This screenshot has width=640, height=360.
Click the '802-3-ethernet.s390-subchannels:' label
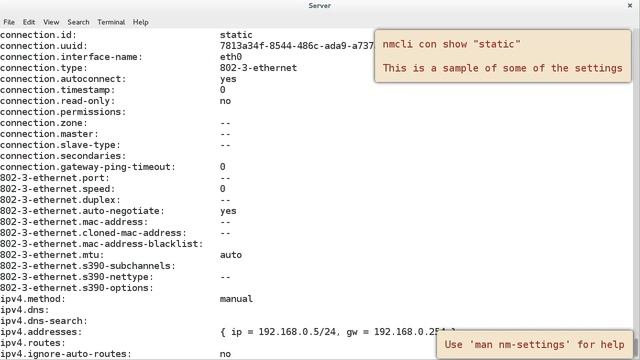click(88, 266)
